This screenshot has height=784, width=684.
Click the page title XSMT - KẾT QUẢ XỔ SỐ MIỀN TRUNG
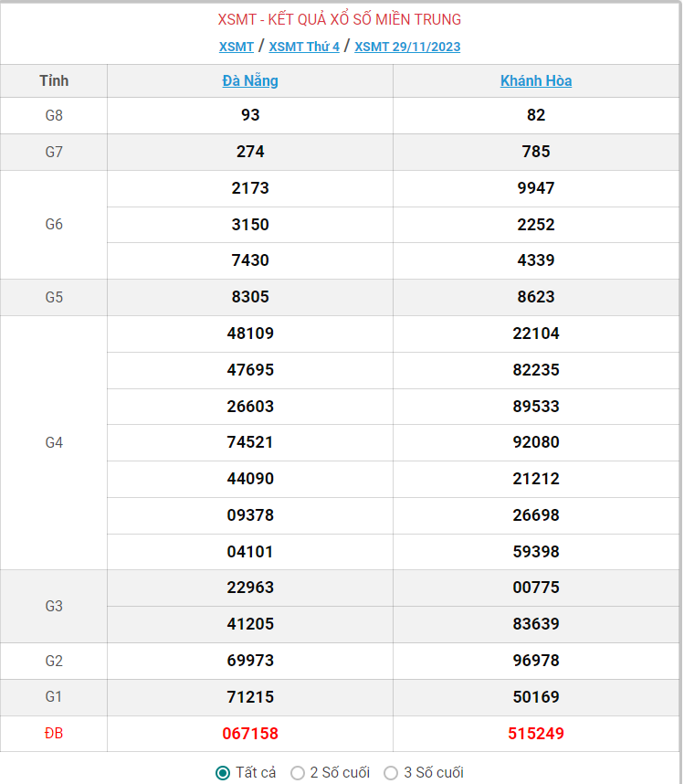[x=340, y=19]
